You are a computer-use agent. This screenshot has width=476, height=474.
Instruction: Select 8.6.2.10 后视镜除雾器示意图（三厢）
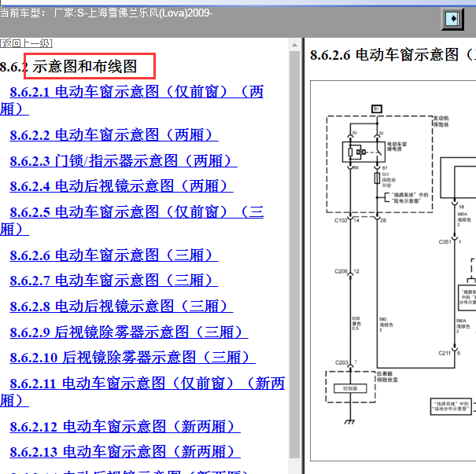pyautogui.click(x=132, y=358)
